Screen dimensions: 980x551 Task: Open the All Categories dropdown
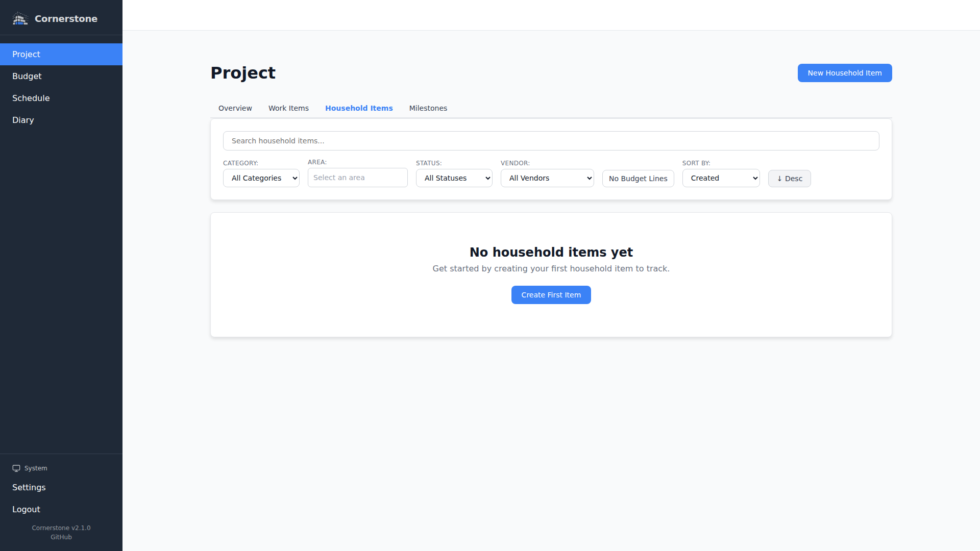point(261,178)
